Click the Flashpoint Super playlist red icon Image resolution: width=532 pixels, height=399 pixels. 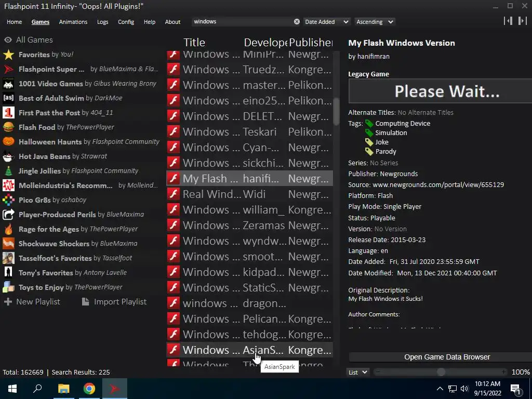[8, 69]
